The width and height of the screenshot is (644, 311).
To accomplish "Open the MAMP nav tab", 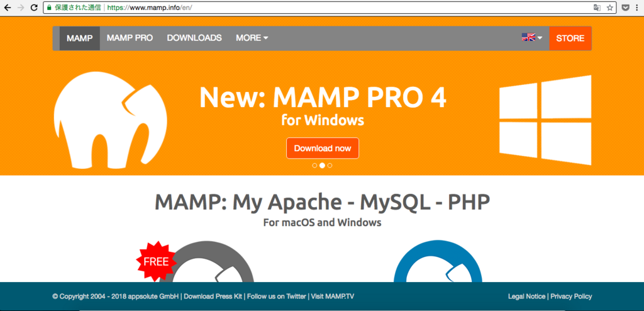I will pos(80,38).
